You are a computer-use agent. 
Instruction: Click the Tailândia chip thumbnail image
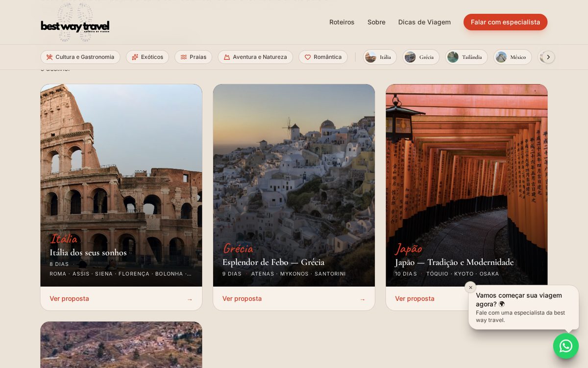pyautogui.click(x=453, y=57)
